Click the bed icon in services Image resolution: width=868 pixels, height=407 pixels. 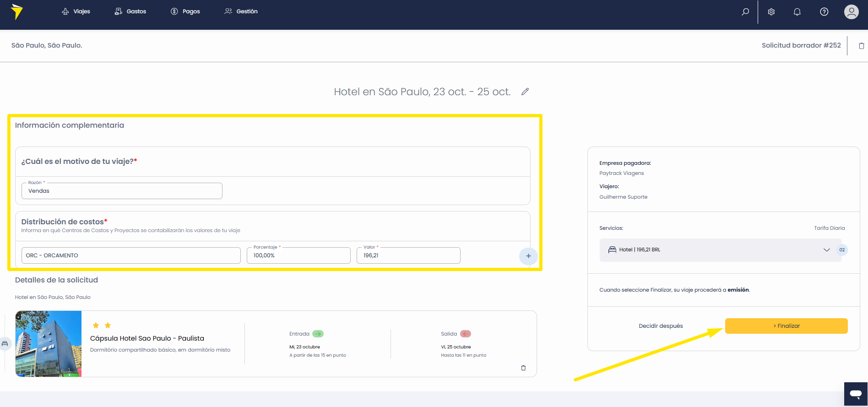(612, 250)
